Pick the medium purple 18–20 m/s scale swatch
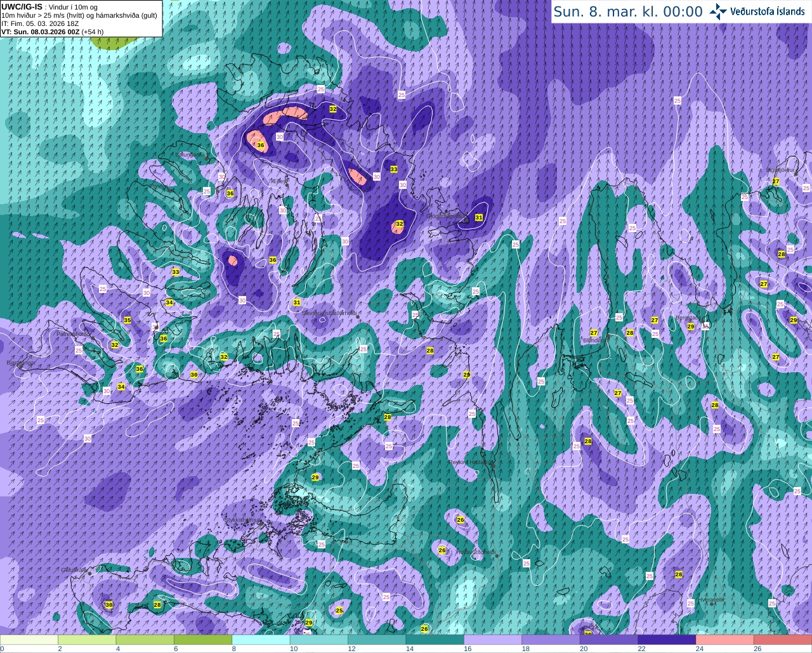This screenshot has height=653, width=812. 551,640
